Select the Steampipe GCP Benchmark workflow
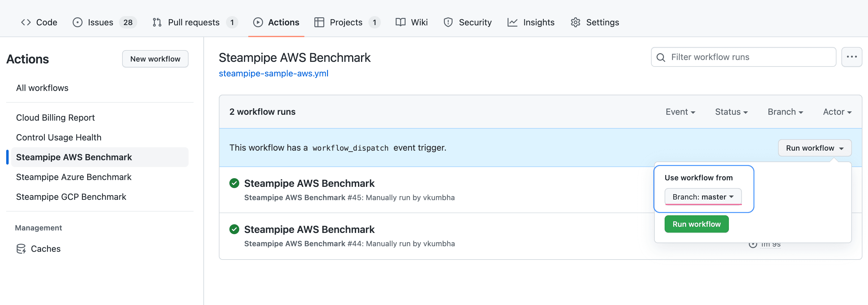The width and height of the screenshot is (868, 305). pyautogui.click(x=71, y=197)
